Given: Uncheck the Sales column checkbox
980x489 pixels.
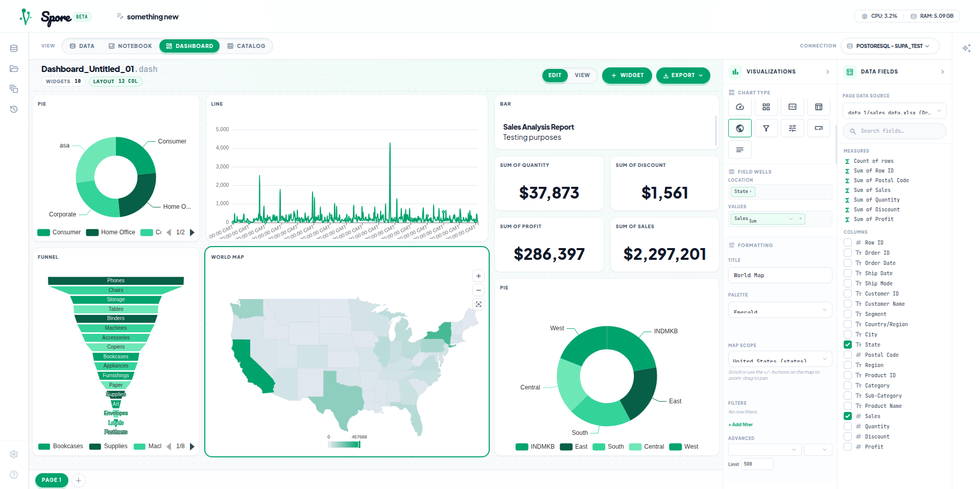Looking at the screenshot, I should tap(848, 416).
